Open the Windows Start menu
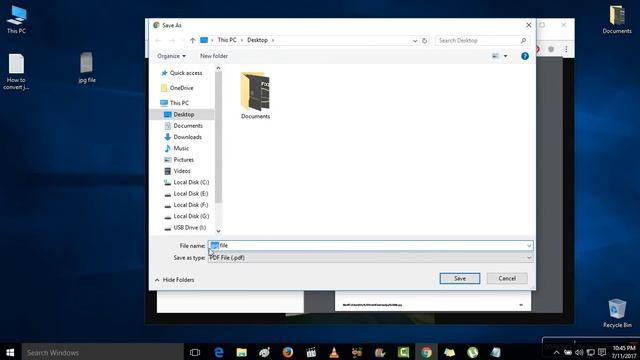640x360 pixels. pos(10,352)
